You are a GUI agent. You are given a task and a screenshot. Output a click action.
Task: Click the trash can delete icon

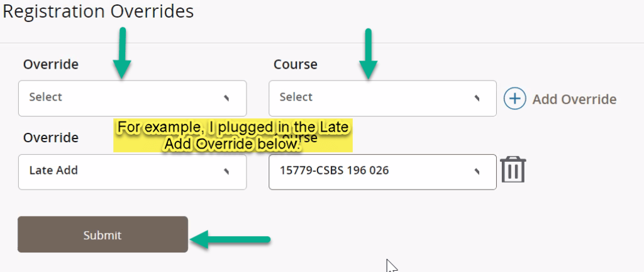pyautogui.click(x=513, y=170)
